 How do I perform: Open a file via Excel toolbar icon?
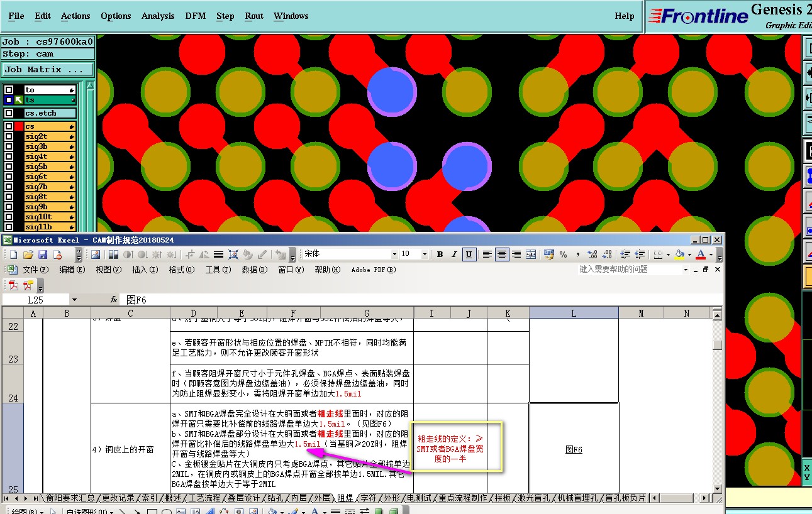(x=28, y=254)
